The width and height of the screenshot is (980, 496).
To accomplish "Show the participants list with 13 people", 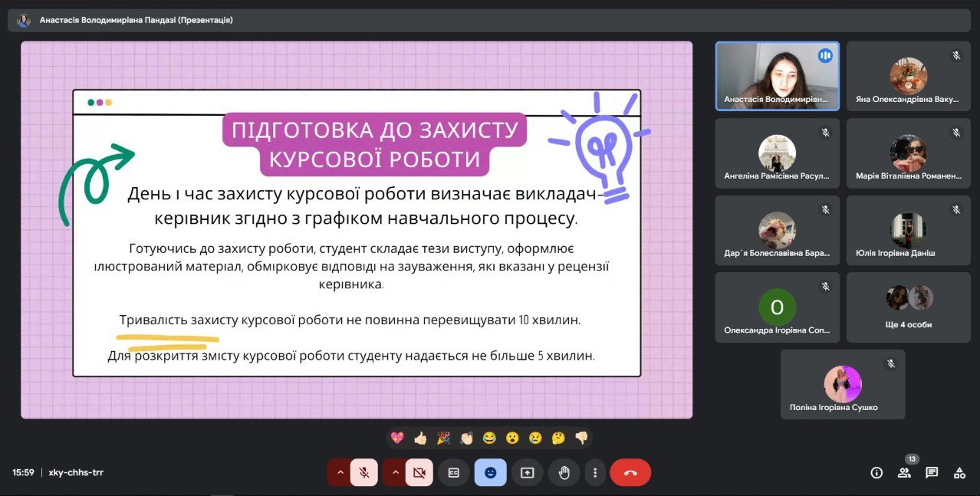I will point(905,473).
